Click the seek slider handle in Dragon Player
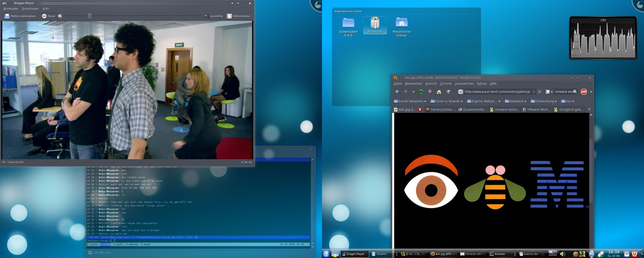Screen dimensions: 644x258 [x=90, y=16]
